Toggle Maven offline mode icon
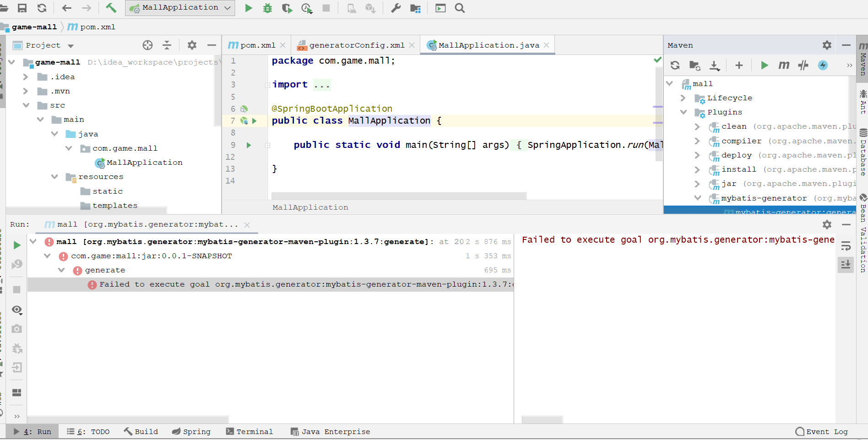The width and height of the screenshot is (868, 440). coord(803,65)
